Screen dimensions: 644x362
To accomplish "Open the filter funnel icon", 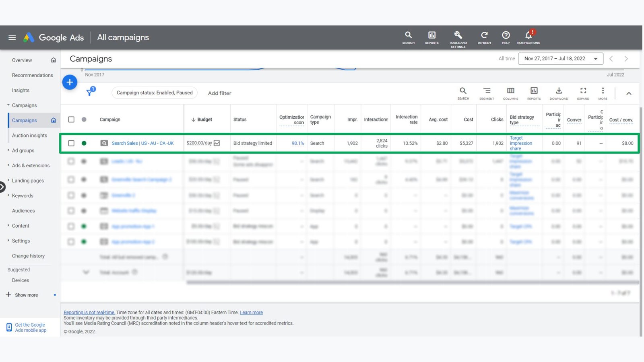I will coord(91,92).
